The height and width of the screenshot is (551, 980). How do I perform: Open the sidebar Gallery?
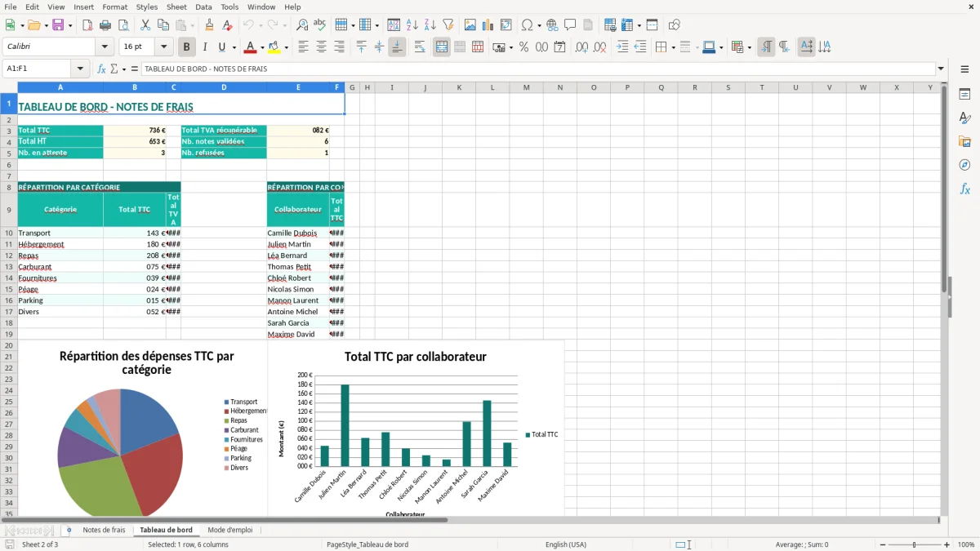click(964, 142)
